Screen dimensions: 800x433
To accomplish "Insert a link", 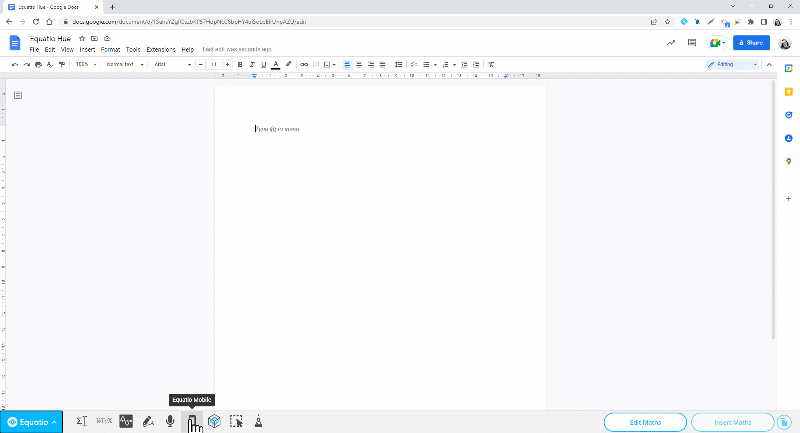I will [304, 64].
